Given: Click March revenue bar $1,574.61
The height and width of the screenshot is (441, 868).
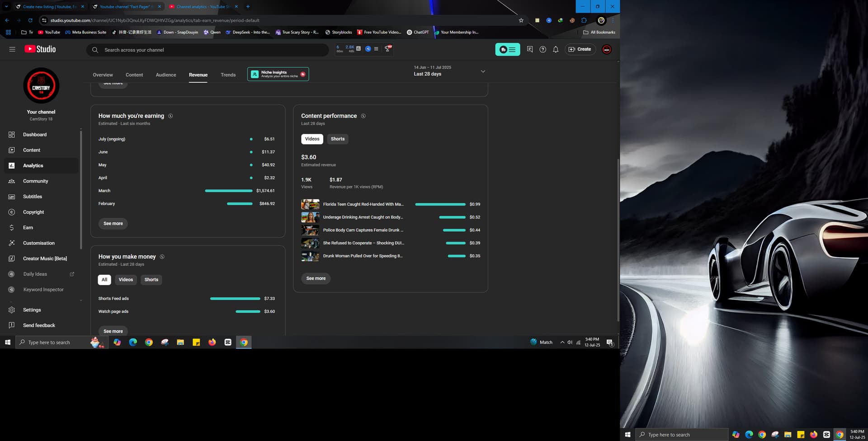Looking at the screenshot, I should pos(229,191).
